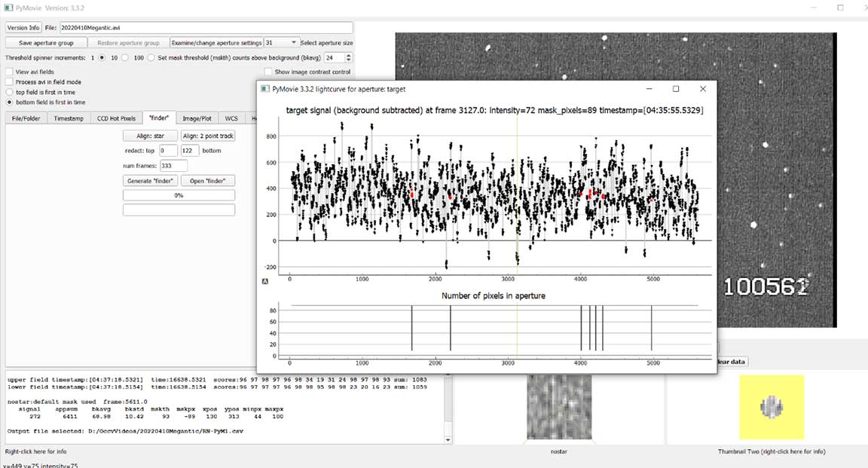Toggle Process avi in field mode
The height and width of the screenshot is (468, 868).
[9, 82]
